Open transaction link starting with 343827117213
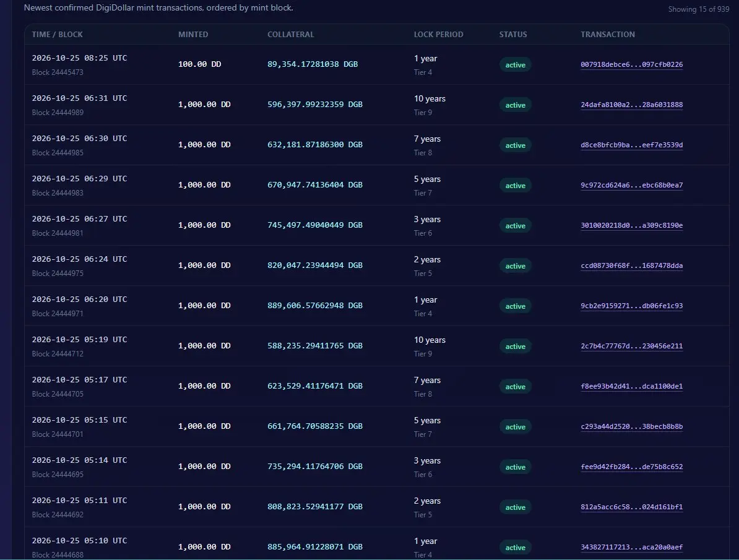This screenshot has width=739, height=560. (x=631, y=547)
